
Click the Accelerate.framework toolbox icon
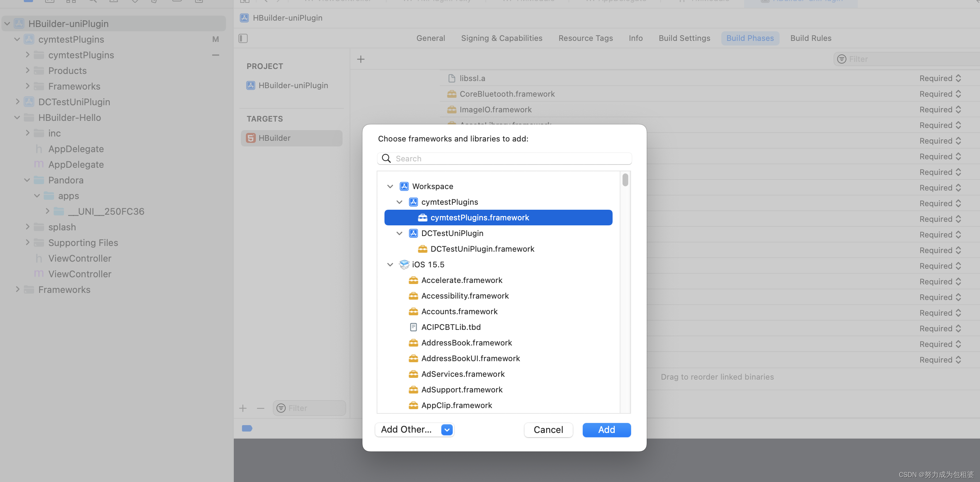point(413,280)
